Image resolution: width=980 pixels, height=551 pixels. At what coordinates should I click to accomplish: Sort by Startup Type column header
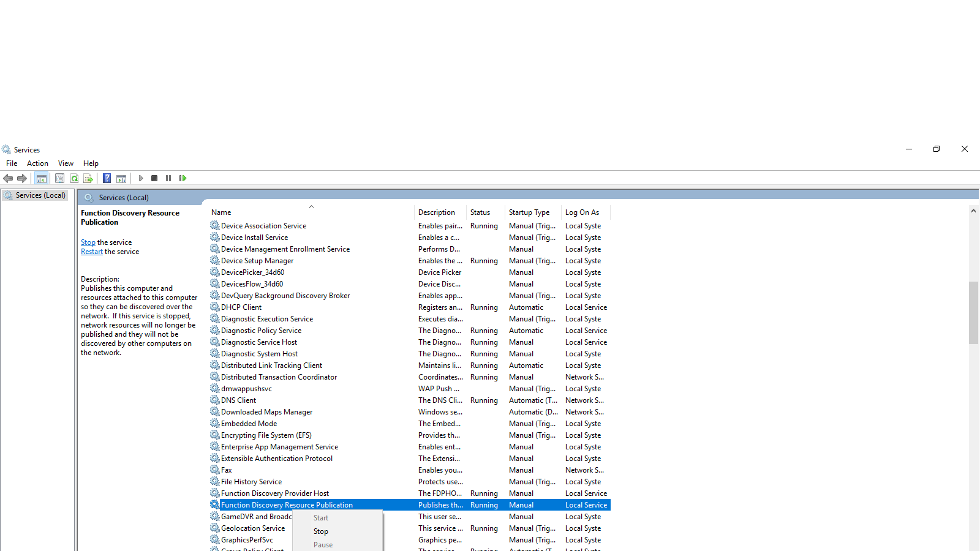[533, 212]
